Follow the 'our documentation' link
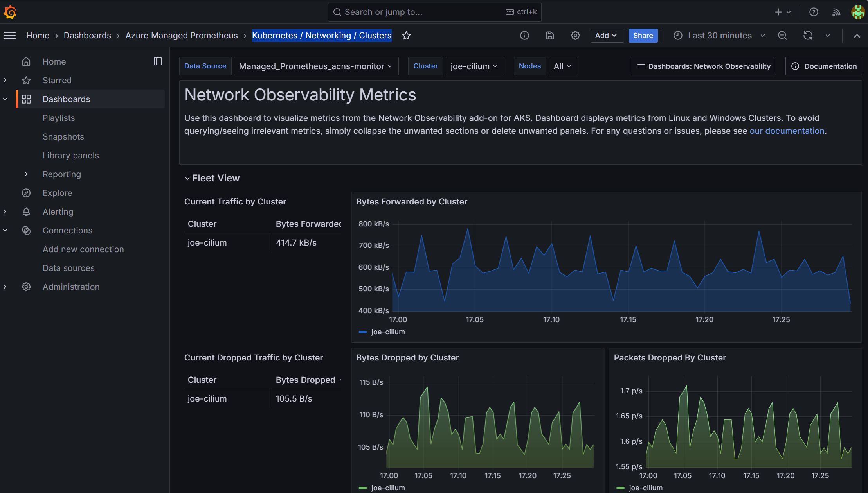This screenshot has width=868, height=493. point(787,131)
